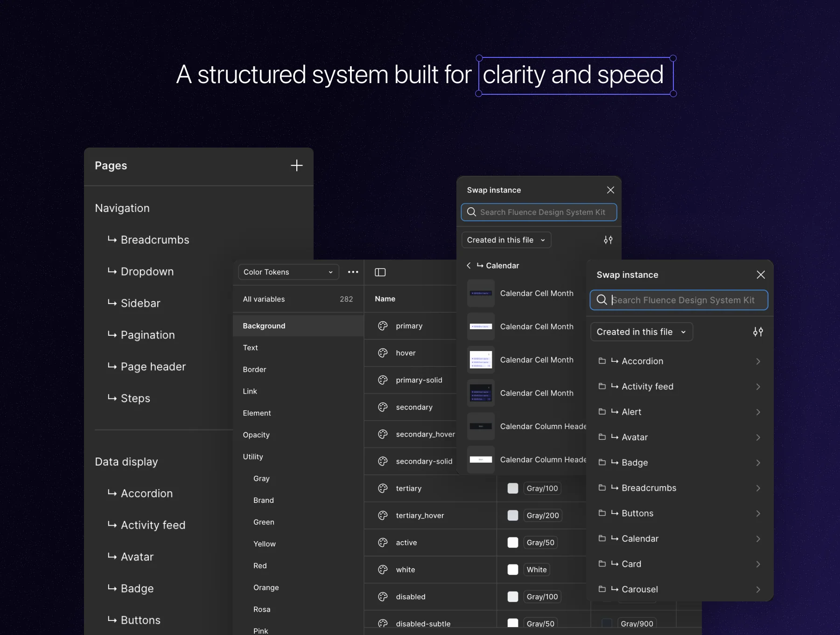
Task: Open filter settings icon in front Swap instance panel
Action: [758, 332]
